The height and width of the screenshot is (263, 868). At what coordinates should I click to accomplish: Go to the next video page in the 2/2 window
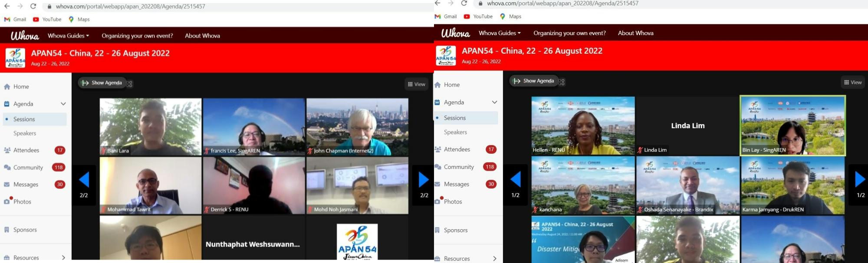(424, 179)
